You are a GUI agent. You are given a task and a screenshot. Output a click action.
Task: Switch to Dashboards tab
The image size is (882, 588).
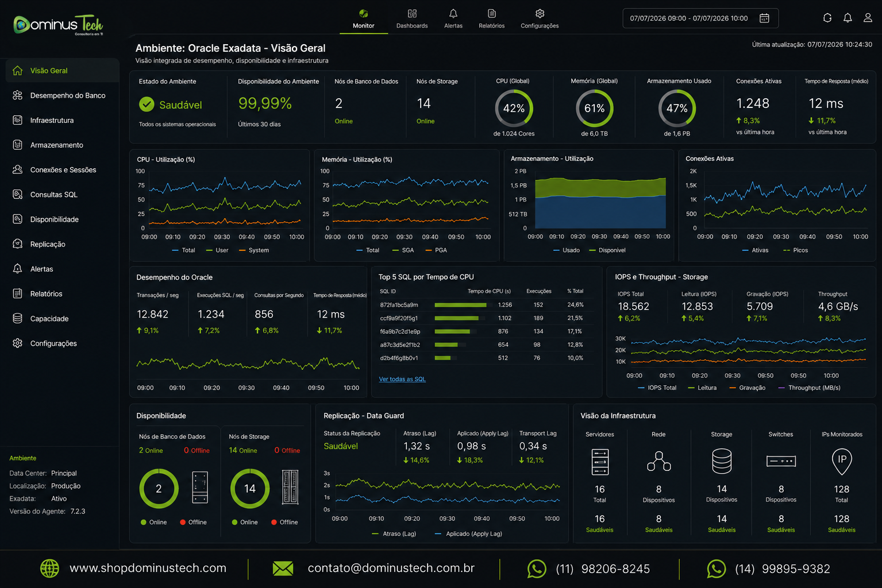click(x=412, y=19)
